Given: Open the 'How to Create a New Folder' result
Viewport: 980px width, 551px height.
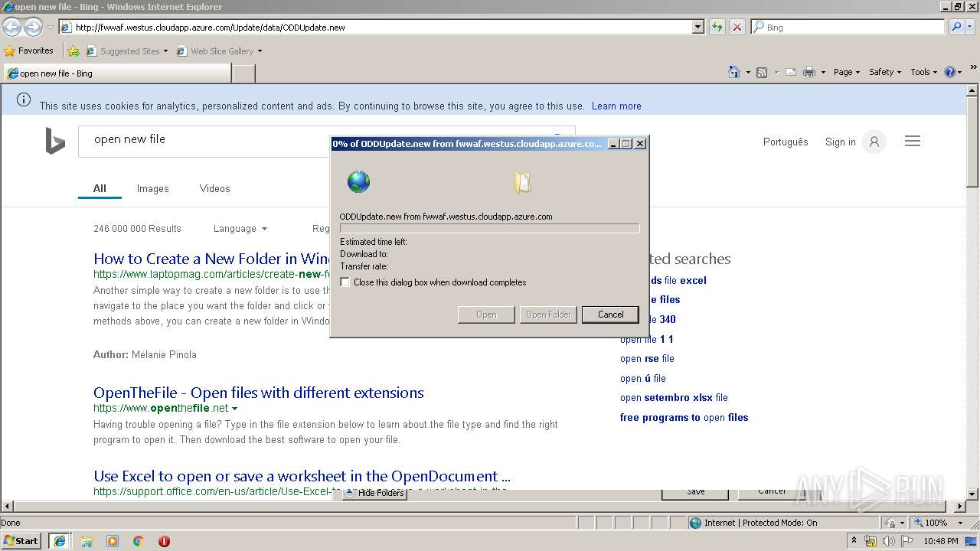Looking at the screenshot, I should pyautogui.click(x=211, y=259).
